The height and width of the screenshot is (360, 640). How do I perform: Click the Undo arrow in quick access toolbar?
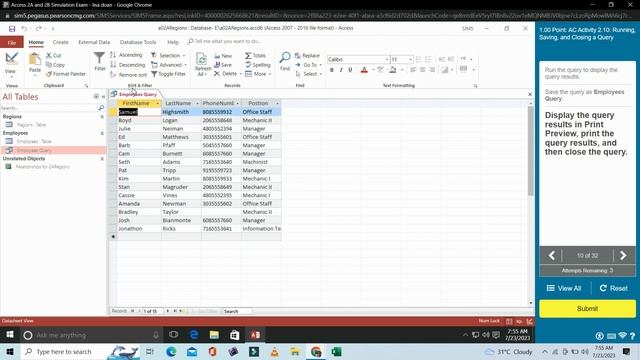[24, 29]
